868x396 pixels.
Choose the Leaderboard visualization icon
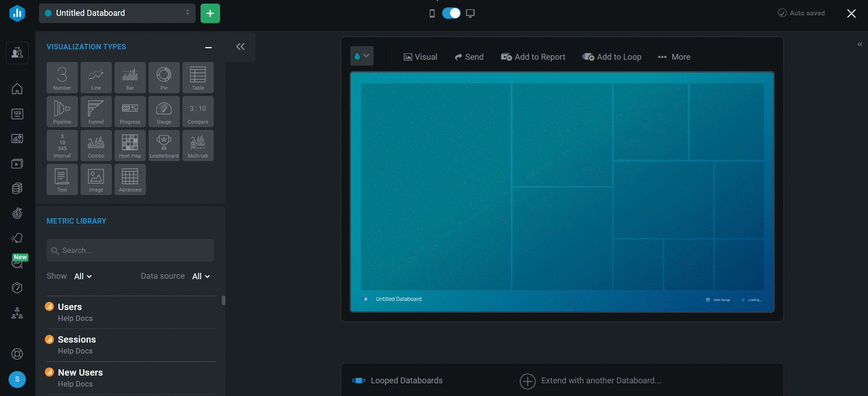pyautogui.click(x=164, y=145)
